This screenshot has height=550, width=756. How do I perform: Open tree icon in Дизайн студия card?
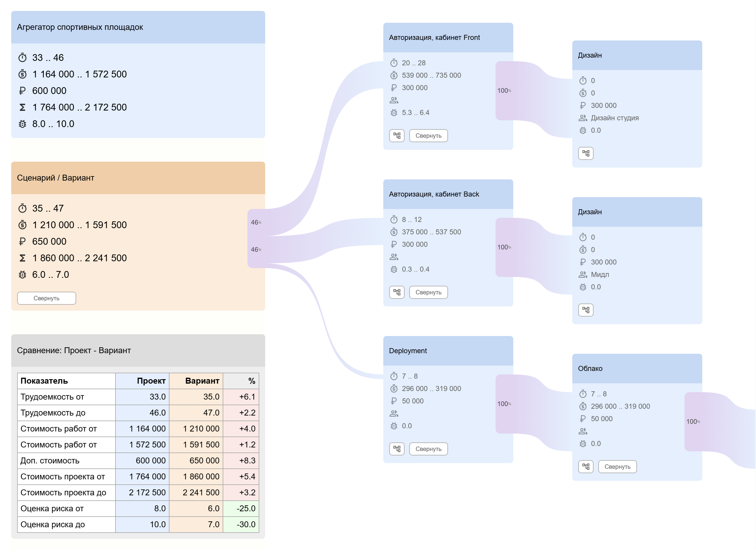pyautogui.click(x=586, y=153)
